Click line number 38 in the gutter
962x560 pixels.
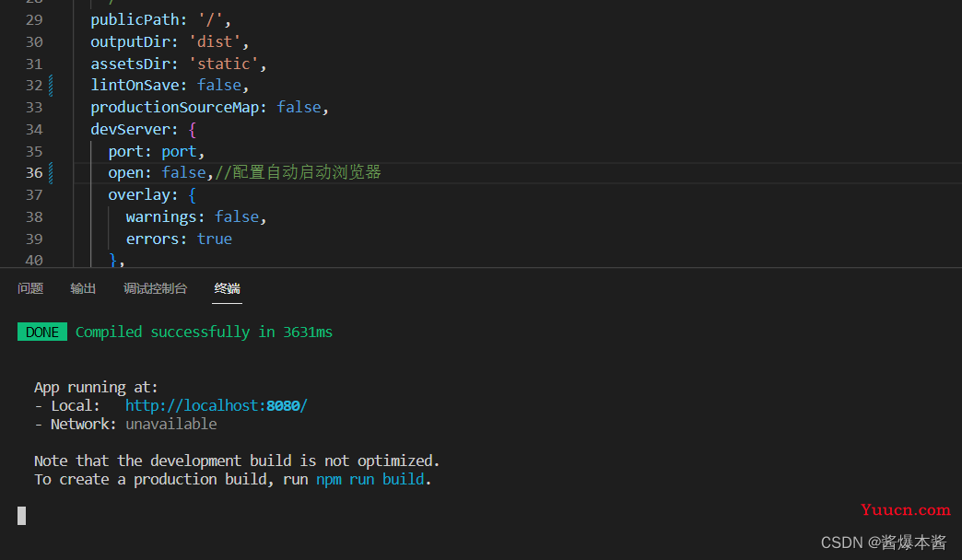(34, 217)
